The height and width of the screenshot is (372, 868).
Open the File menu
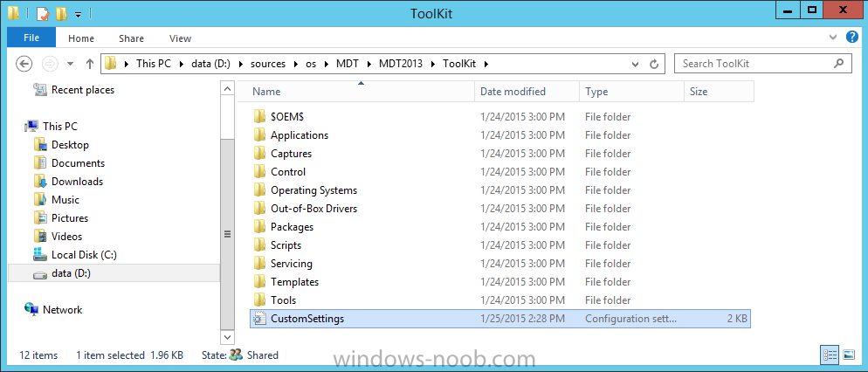pyautogui.click(x=31, y=38)
